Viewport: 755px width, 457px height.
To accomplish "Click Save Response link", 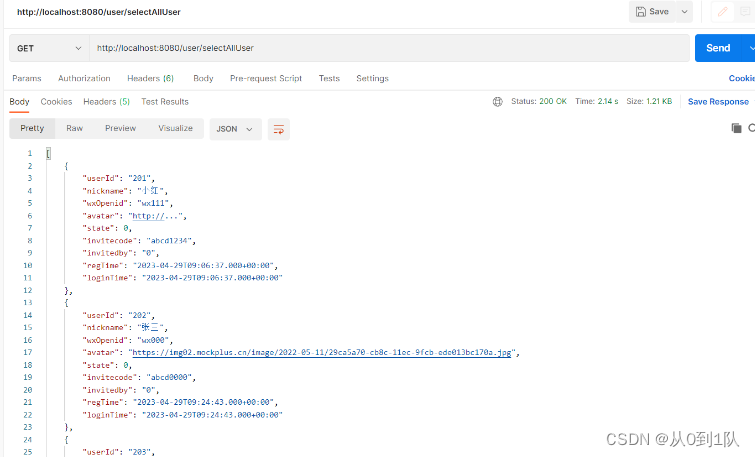I will (718, 102).
